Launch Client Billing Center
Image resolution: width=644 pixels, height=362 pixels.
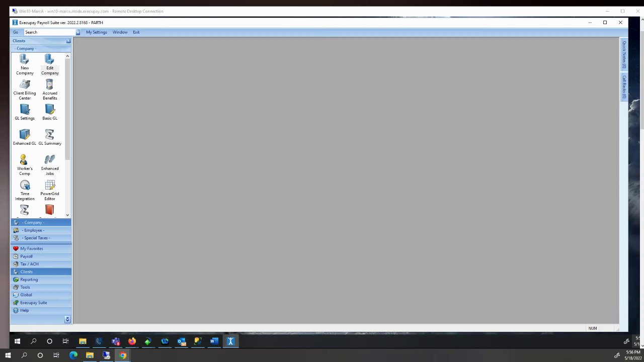point(25,90)
